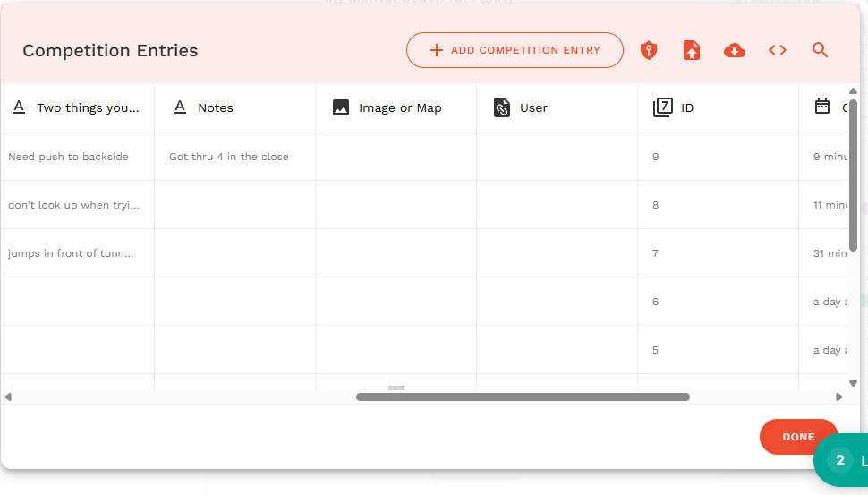Select the 'Need push to backside' cell
Screen dimensions: 868x495
coord(77,157)
